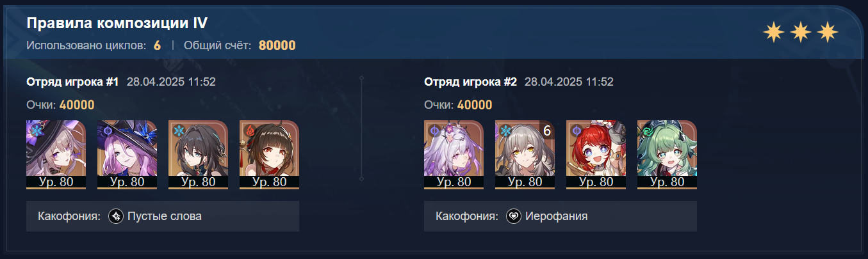This screenshot has width=868, height=259.
Task: Click the eidolon 6 badge on the gray-haired character
Action: 547,130
